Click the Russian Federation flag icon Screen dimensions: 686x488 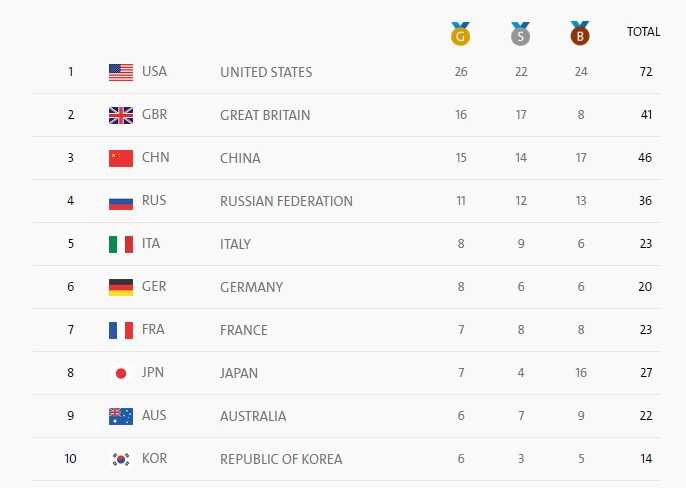[121, 201]
